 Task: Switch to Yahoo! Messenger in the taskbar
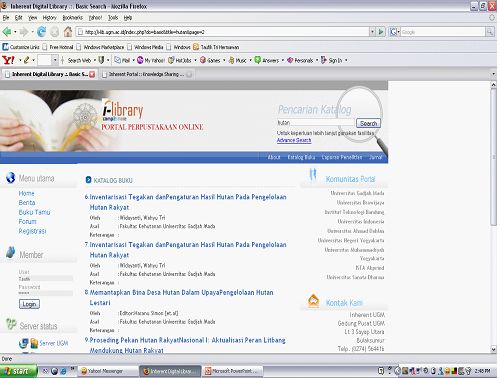108,371
